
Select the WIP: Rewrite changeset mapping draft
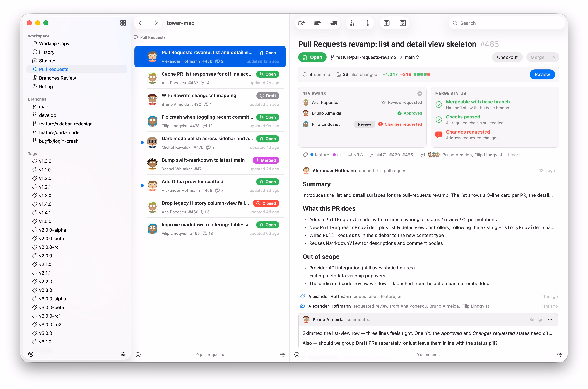coord(210,100)
